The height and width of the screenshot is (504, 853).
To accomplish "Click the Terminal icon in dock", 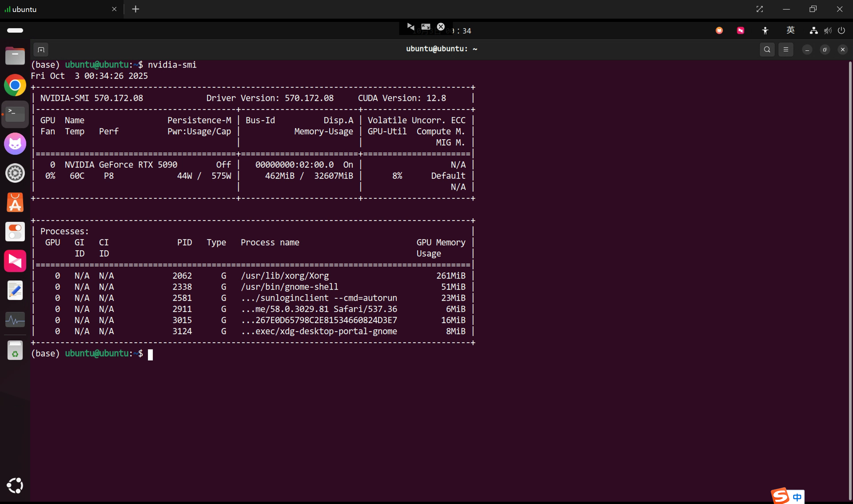I will [15, 114].
